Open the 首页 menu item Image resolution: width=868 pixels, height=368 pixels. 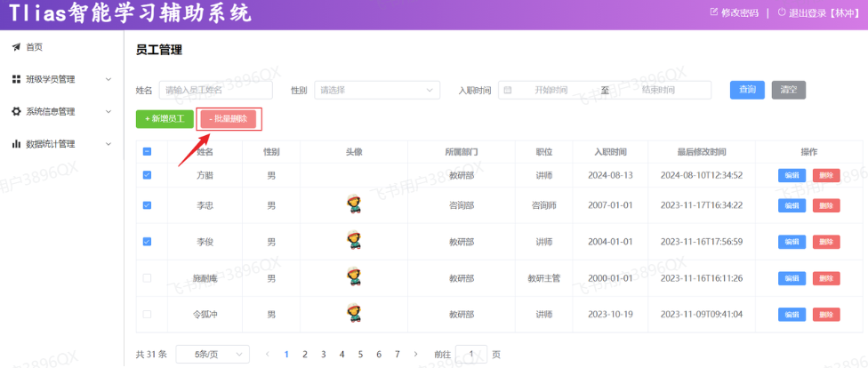coord(62,47)
